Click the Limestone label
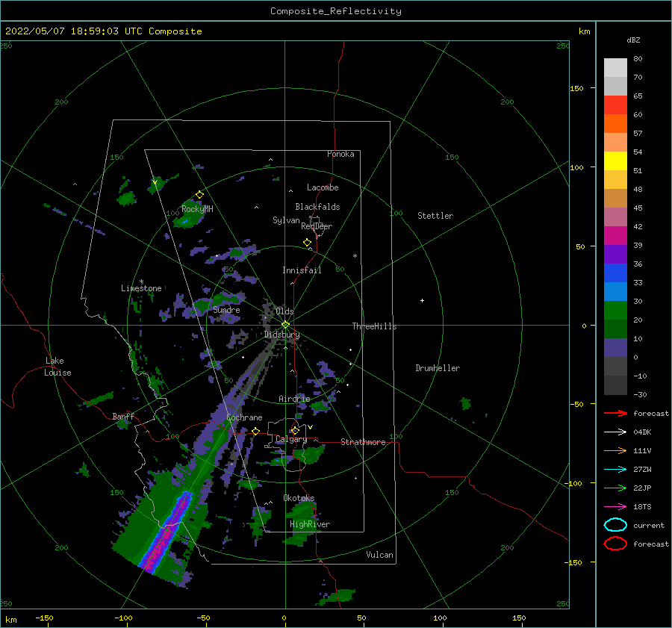The width and height of the screenshot is (672, 628). (x=141, y=288)
